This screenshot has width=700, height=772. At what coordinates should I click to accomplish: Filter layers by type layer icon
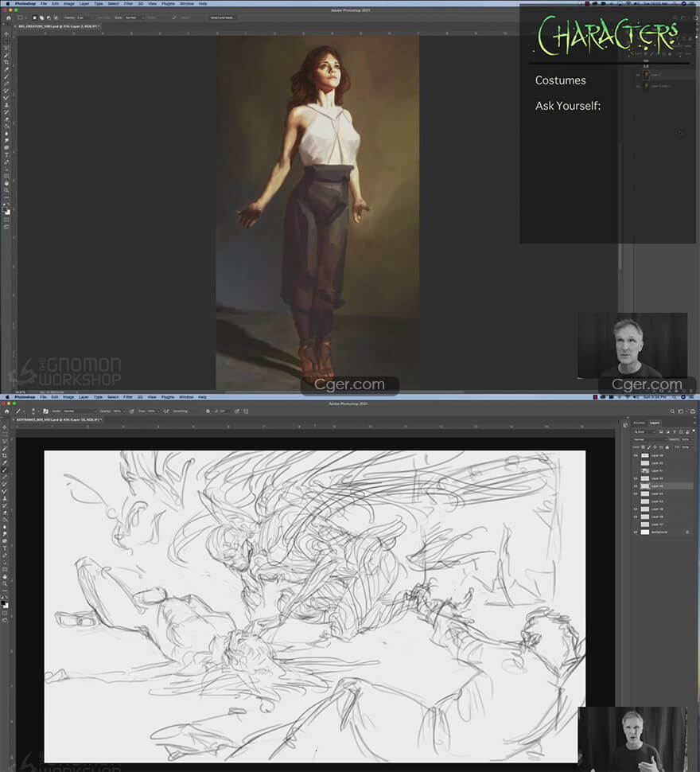pos(675,432)
